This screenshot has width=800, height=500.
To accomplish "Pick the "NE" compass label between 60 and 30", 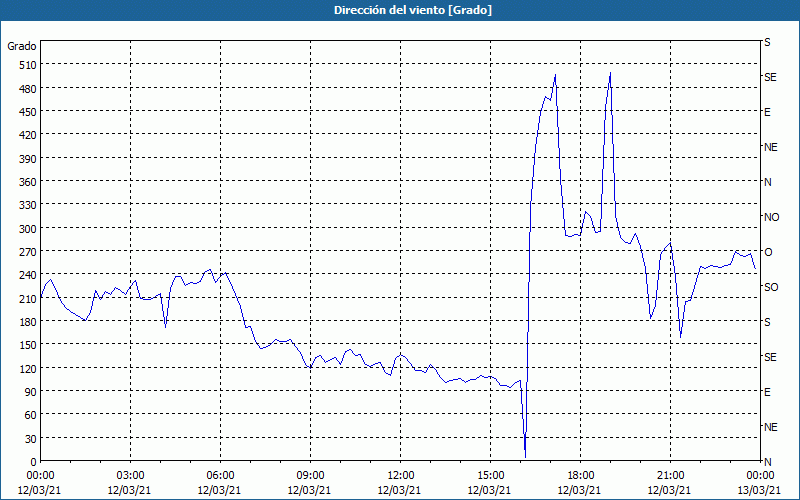I will 771,427.
